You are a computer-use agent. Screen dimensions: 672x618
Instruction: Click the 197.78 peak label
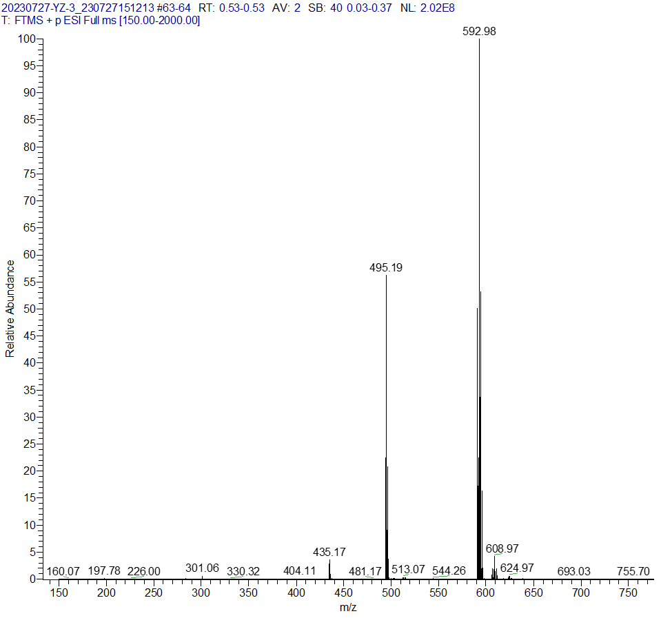[x=104, y=571]
